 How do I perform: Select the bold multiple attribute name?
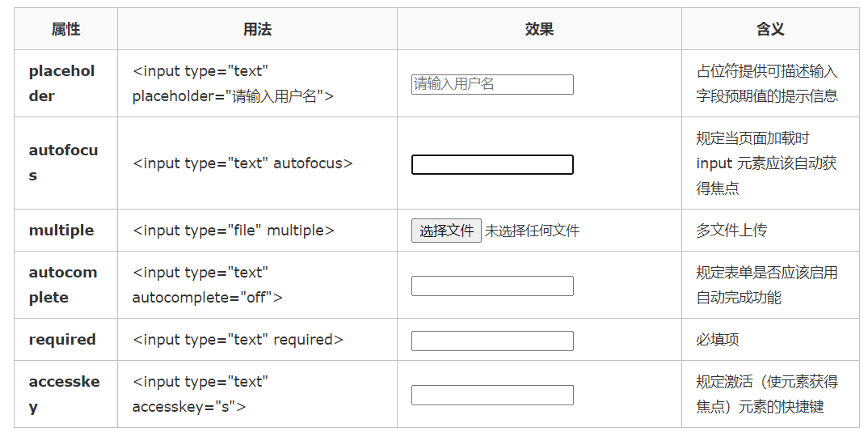[x=61, y=231]
